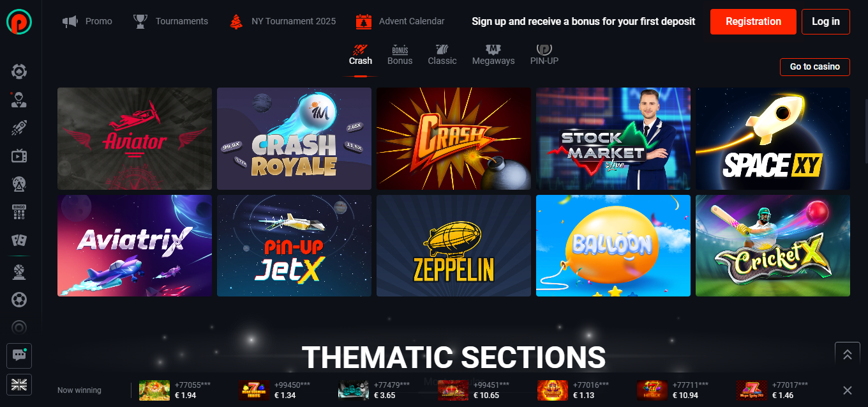Screen dimensions: 868x407
Task: Click the Log in button
Action: tap(826, 22)
